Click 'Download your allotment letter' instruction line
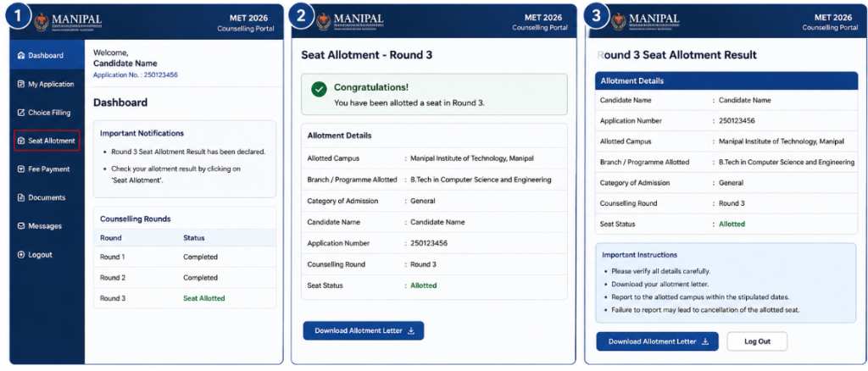The height and width of the screenshot is (371, 868). pos(659,285)
